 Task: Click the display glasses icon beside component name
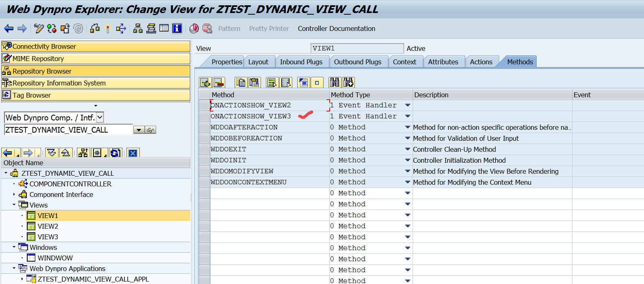pos(150,130)
